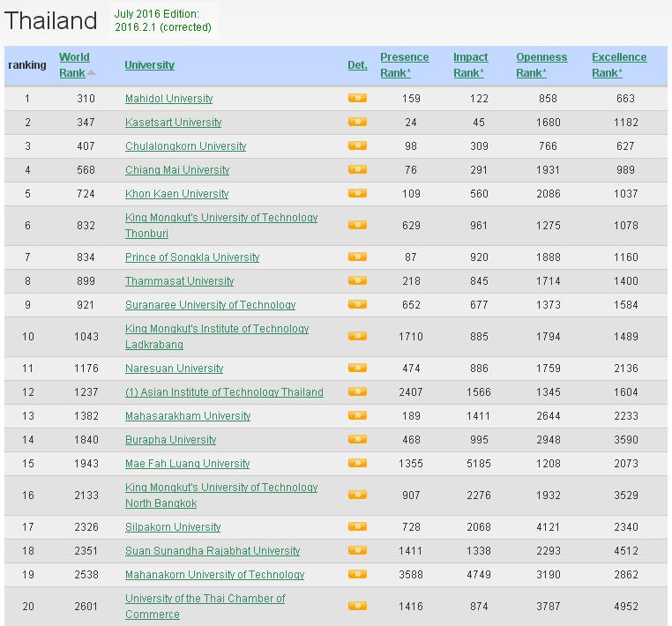Click the Det. column header link

(357, 65)
